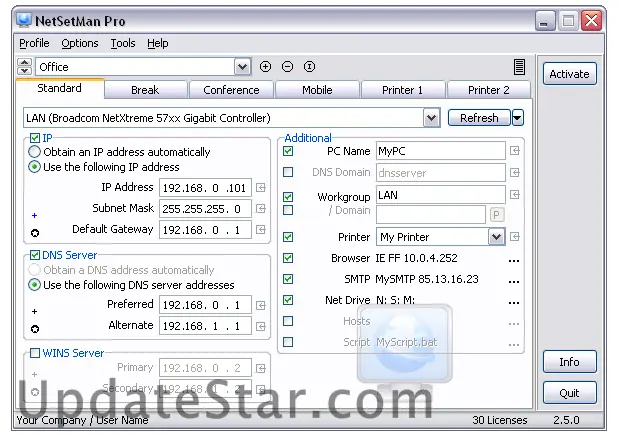Click gear icon beside Default Gateway
This screenshot has width=620, height=444.
tap(35, 233)
